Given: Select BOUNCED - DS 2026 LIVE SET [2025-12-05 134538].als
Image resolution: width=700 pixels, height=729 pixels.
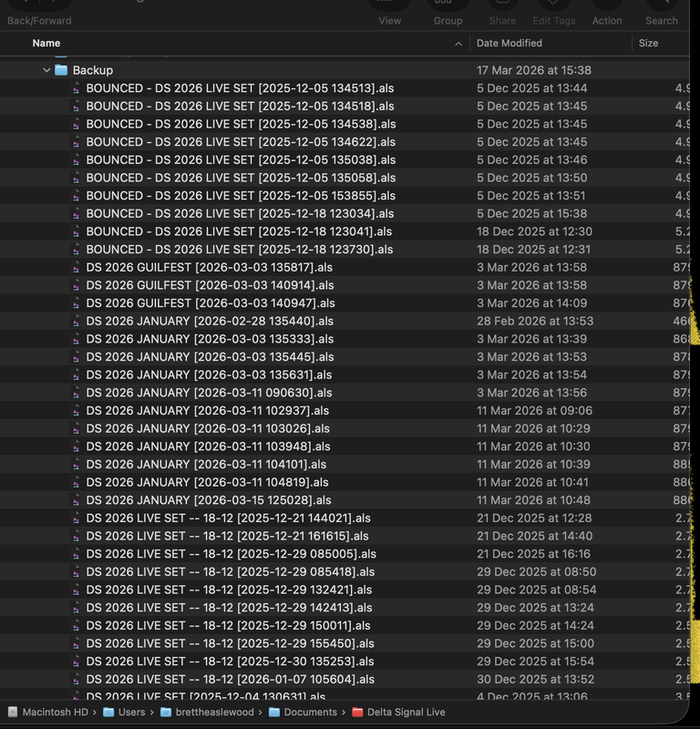Looking at the screenshot, I should [x=241, y=124].
